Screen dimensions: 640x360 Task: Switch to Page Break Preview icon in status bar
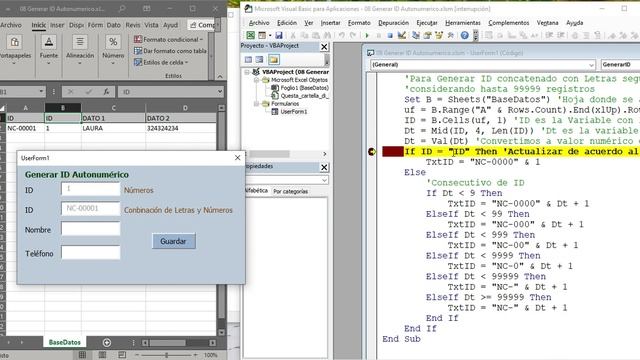pyautogui.click(x=122, y=355)
